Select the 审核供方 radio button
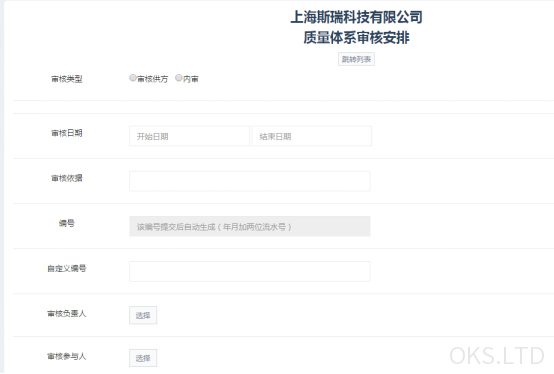Screen dimensions: 554x374 (133, 78)
